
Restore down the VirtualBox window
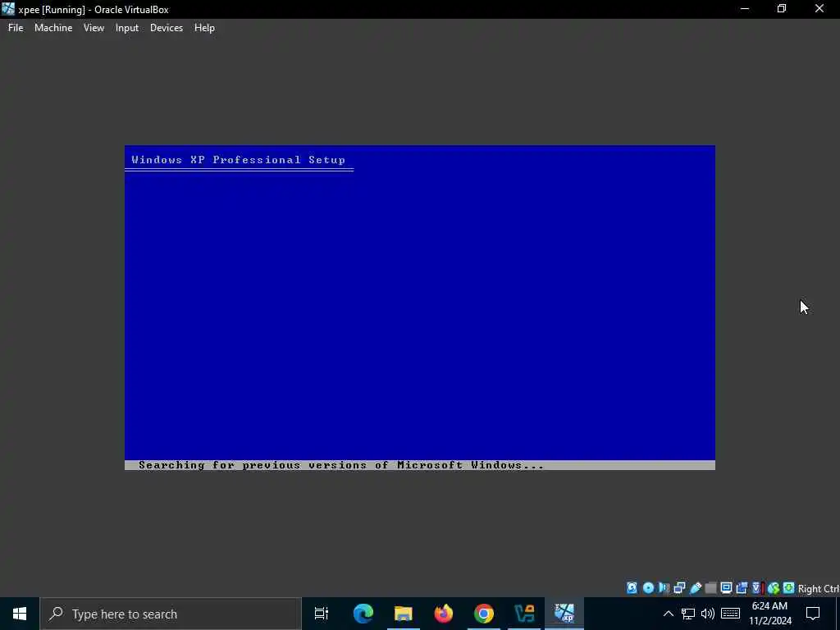point(782,9)
